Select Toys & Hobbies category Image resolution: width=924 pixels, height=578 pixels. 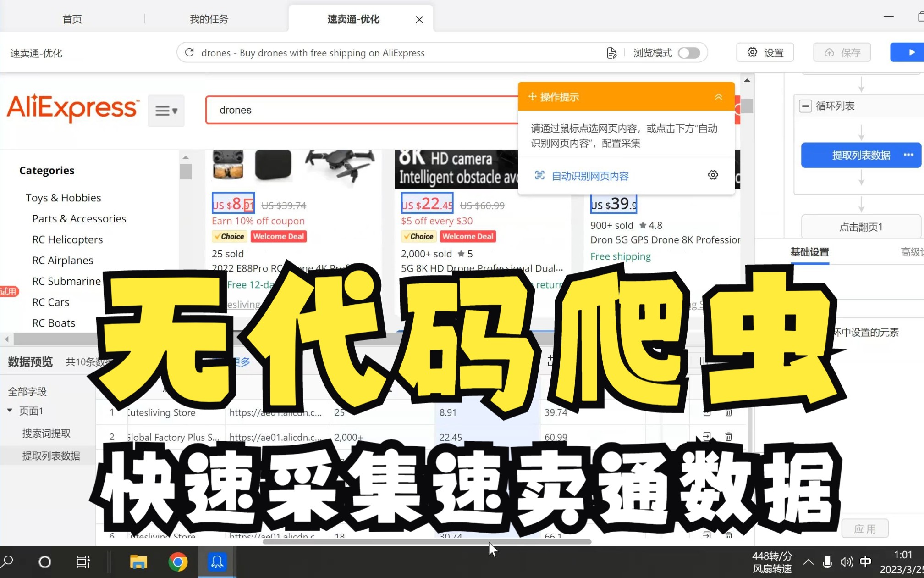point(63,198)
